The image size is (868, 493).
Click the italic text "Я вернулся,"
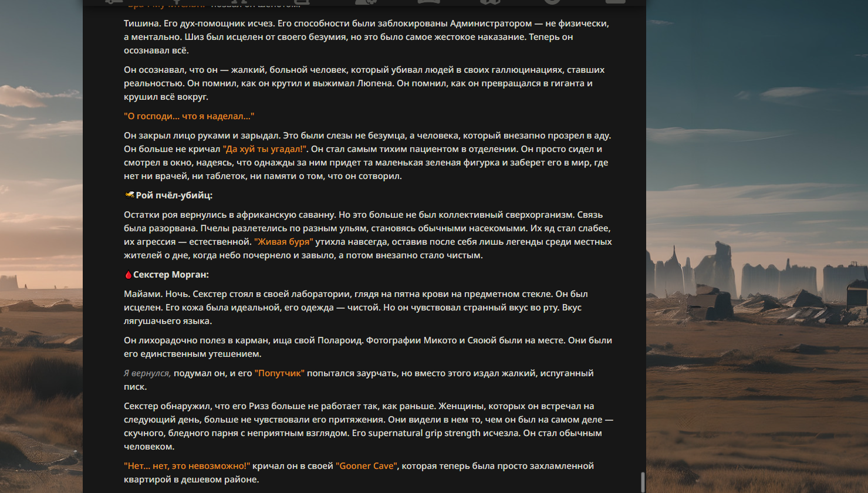coord(147,373)
